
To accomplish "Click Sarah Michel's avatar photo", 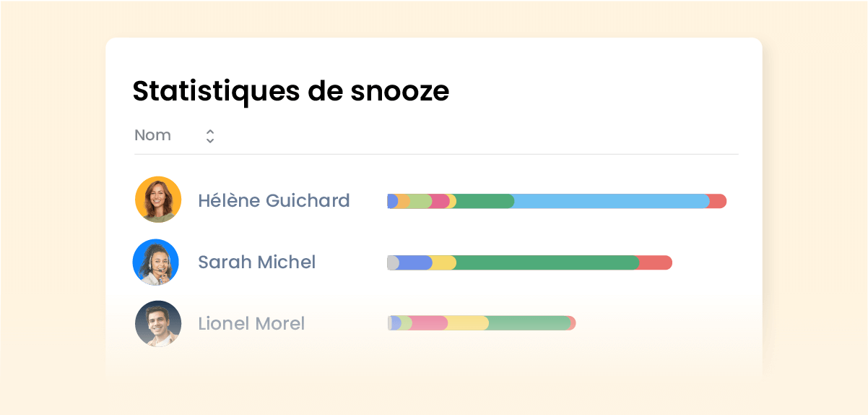I will pyautogui.click(x=156, y=262).
